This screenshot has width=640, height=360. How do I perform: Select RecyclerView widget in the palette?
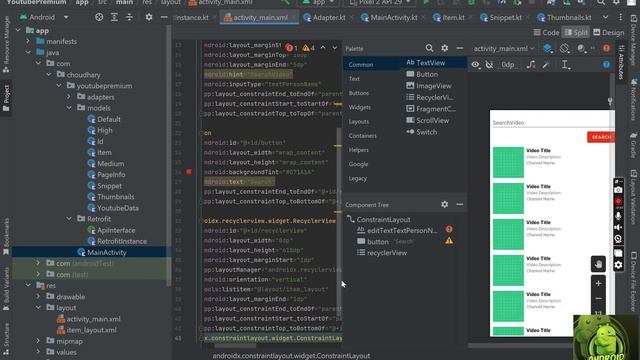coord(429,97)
